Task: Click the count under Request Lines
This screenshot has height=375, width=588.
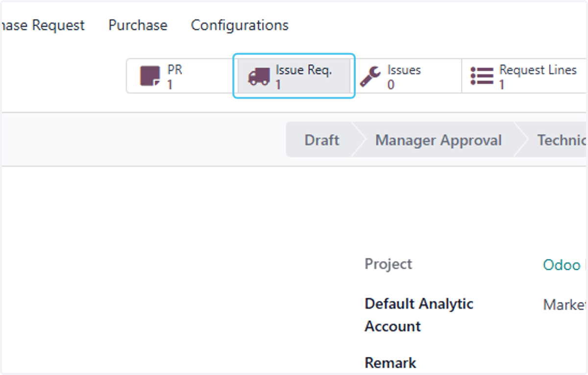Action: pyautogui.click(x=502, y=85)
